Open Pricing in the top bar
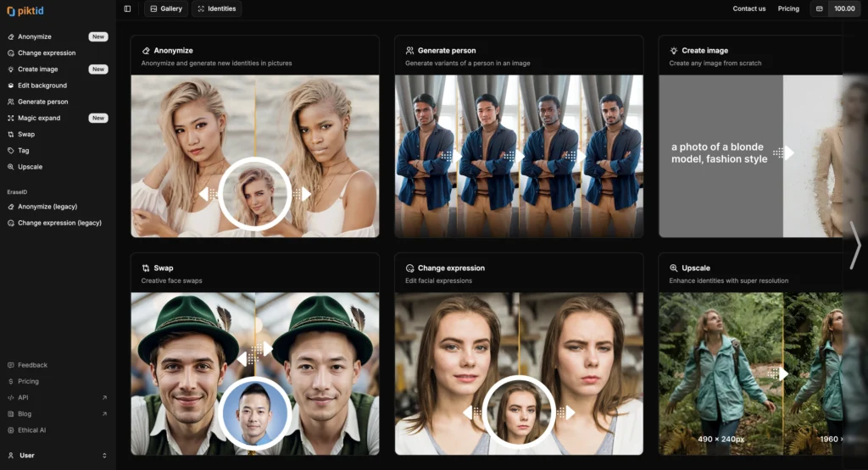This screenshot has width=868, height=470. (x=788, y=8)
